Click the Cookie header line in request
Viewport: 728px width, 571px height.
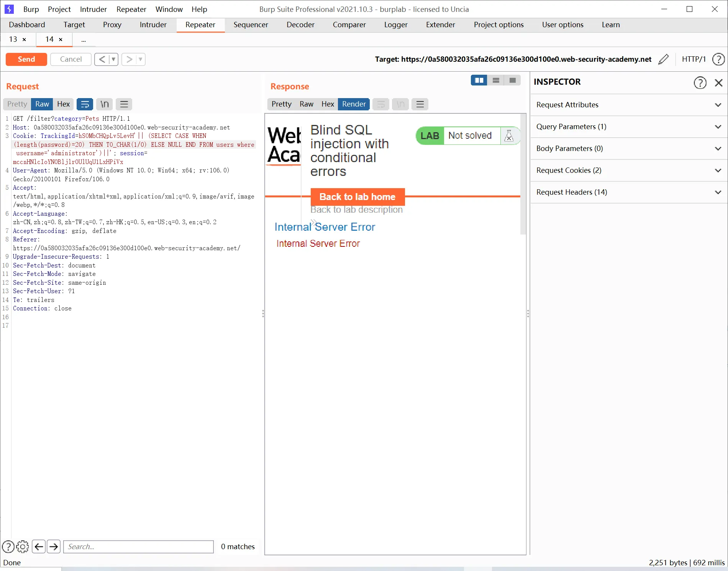coord(134,149)
